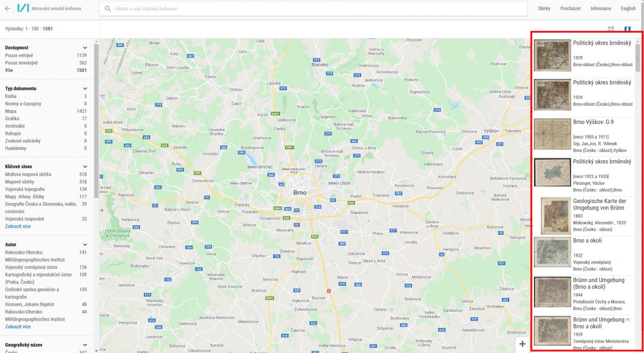Viewport: 644px width, 353px height.
Task: Collapse the Autor facet section
Action: tap(84, 244)
